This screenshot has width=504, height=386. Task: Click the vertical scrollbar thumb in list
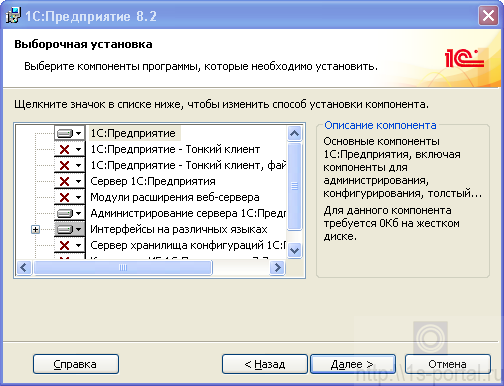pyautogui.click(x=294, y=186)
